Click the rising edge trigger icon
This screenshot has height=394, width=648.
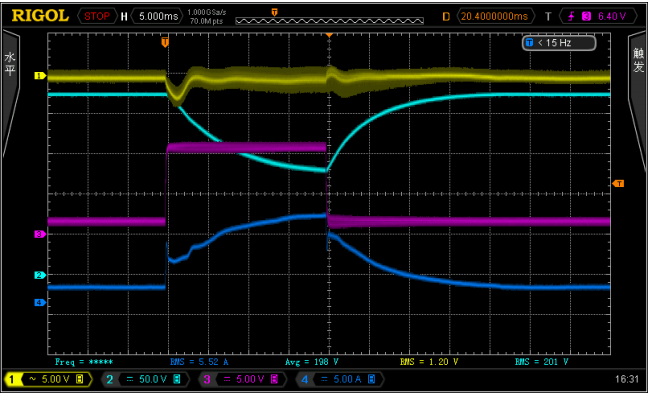(x=571, y=17)
